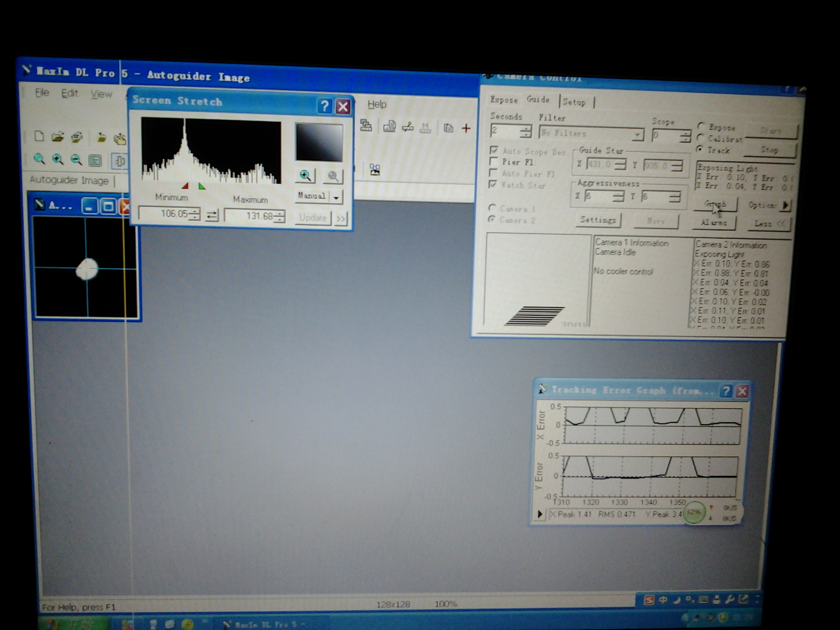Adjust the Aggressiveness X spinner
The width and height of the screenshot is (840, 630).
click(x=618, y=196)
